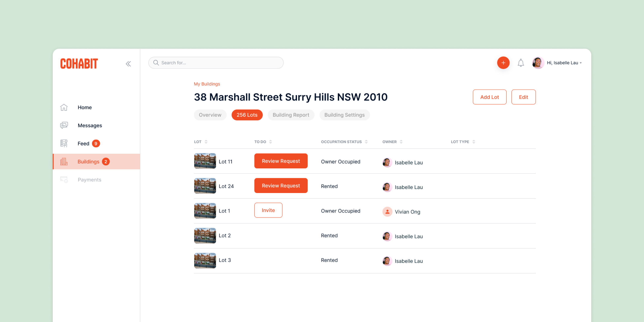Click the Lot 3 building thumbnail
Image resolution: width=644 pixels, height=322 pixels.
pyautogui.click(x=205, y=260)
